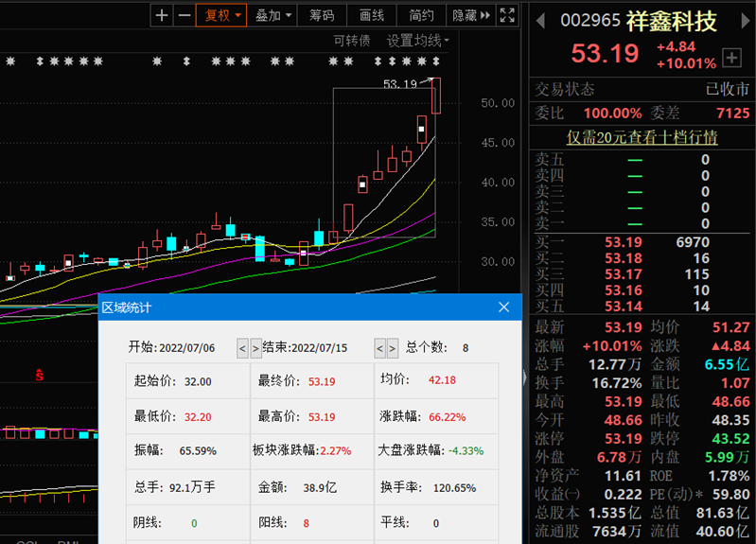Viewport: 756px width, 544px height.
Task: Click the 可转债 convertible bond link
Action: pos(352,41)
